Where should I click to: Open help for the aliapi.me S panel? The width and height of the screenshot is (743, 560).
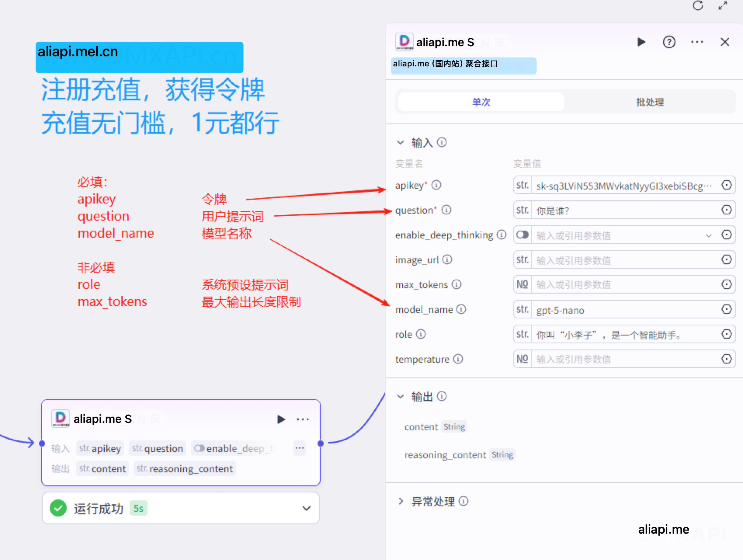click(669, 42)
